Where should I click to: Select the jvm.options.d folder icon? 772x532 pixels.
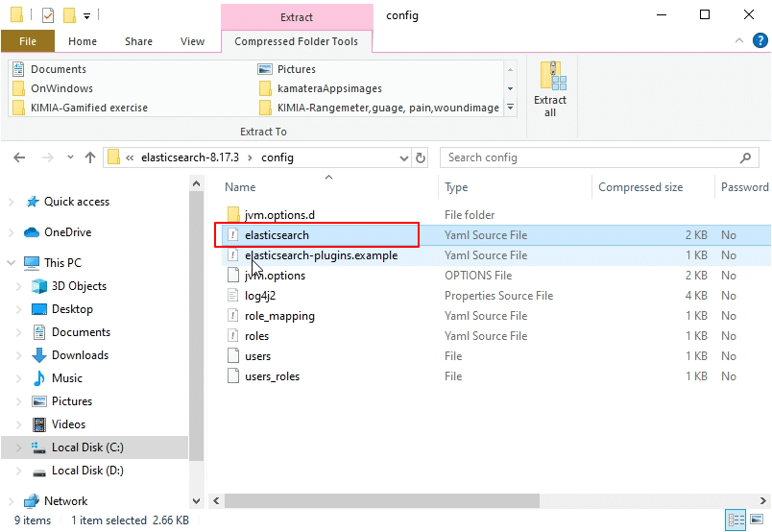[x=233, y=215]
